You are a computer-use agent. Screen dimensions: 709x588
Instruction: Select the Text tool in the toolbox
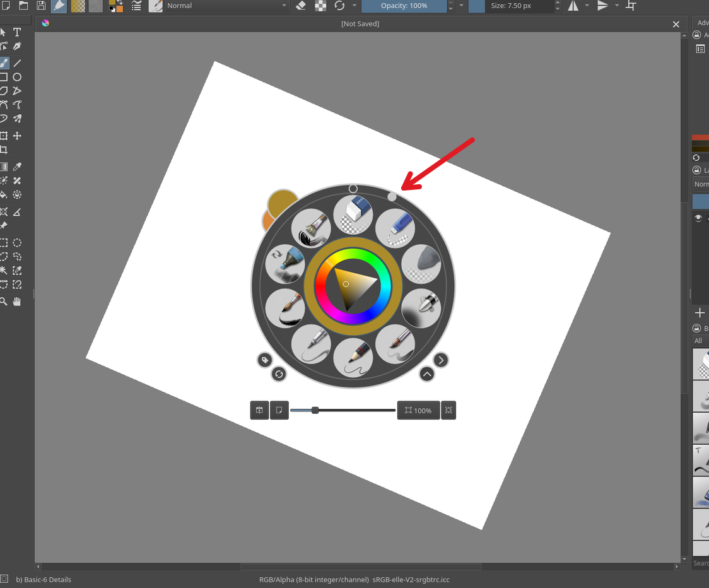17,32
